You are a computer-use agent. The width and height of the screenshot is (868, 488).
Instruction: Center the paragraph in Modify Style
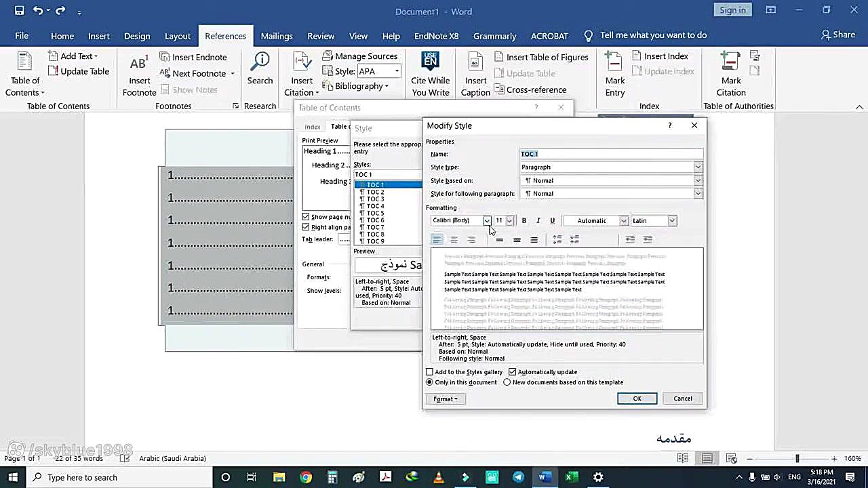tap(454, 239)
